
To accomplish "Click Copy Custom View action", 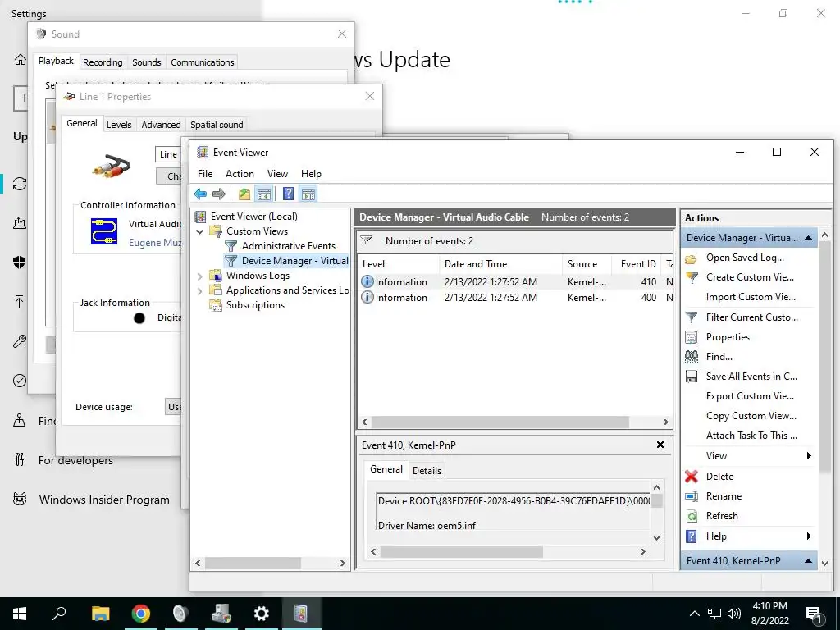I will 751,416.
